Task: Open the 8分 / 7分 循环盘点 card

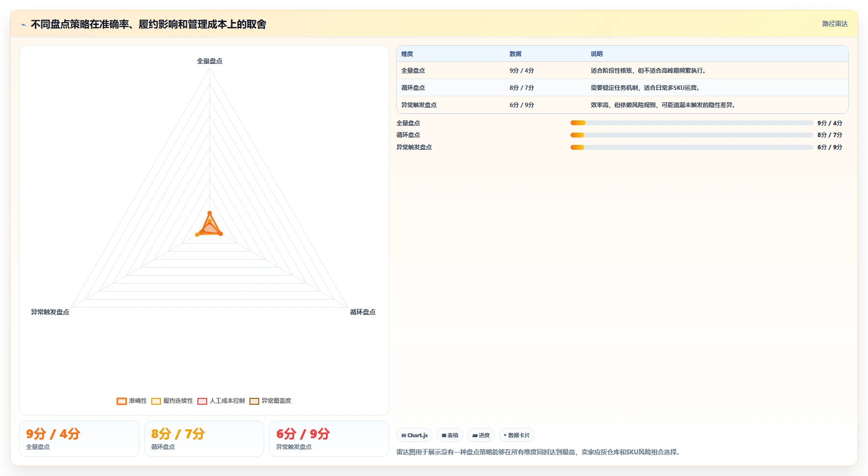Action: [x=204, y=439]
